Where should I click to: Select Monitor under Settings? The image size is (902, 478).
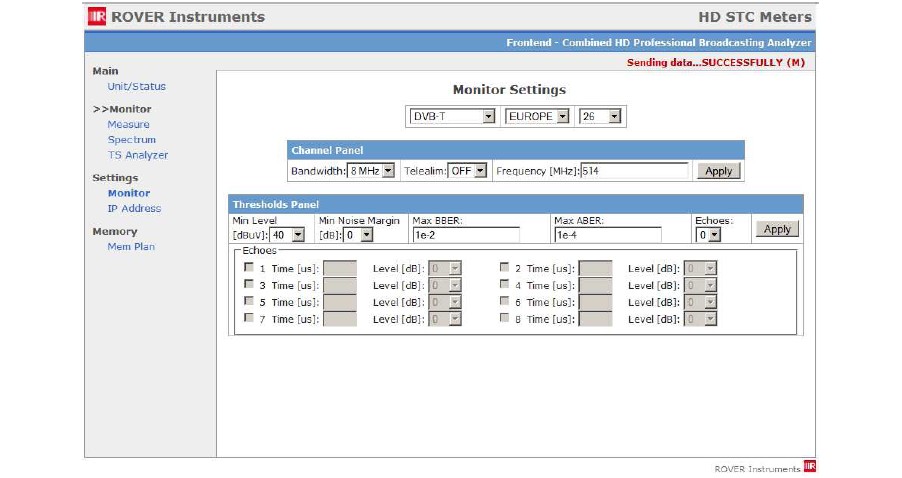point(129,193)
